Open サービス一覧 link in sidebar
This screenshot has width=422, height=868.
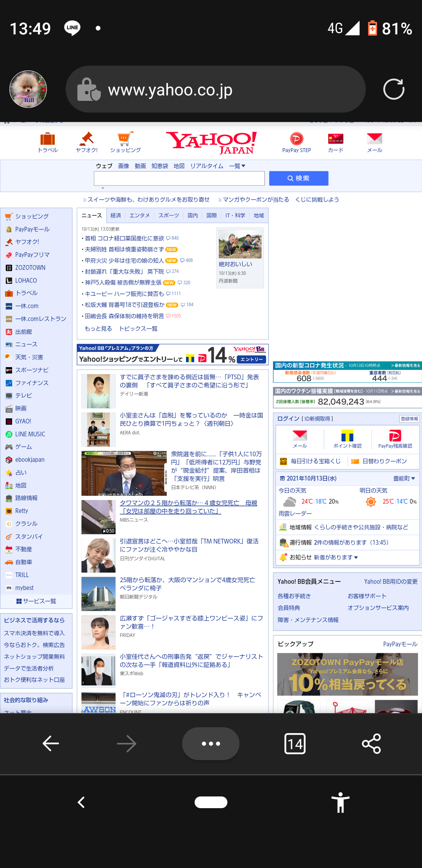36,601
